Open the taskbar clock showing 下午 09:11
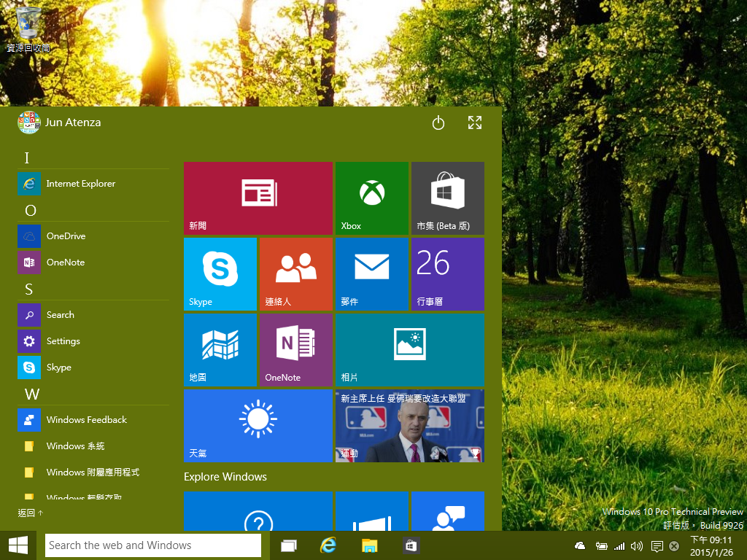 711,545
